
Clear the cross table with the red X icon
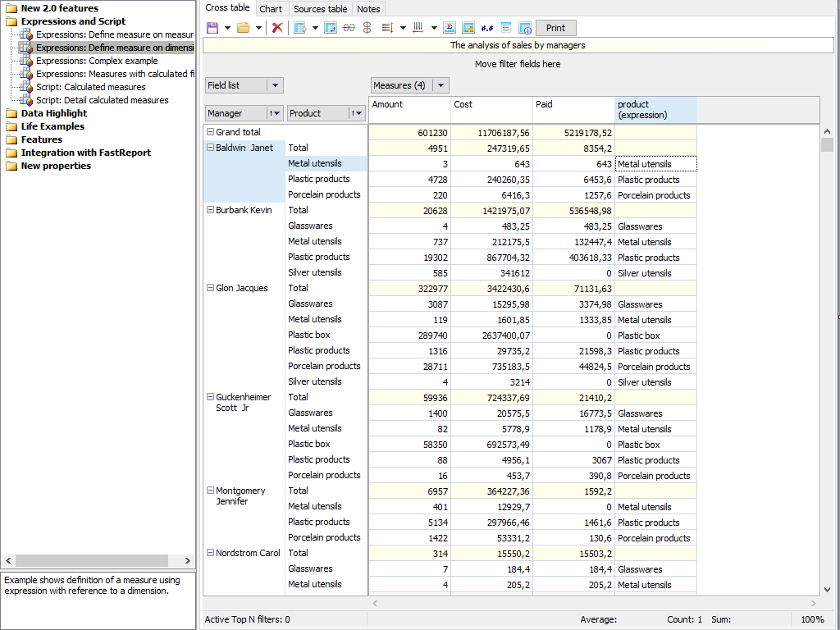click(276, 27)
